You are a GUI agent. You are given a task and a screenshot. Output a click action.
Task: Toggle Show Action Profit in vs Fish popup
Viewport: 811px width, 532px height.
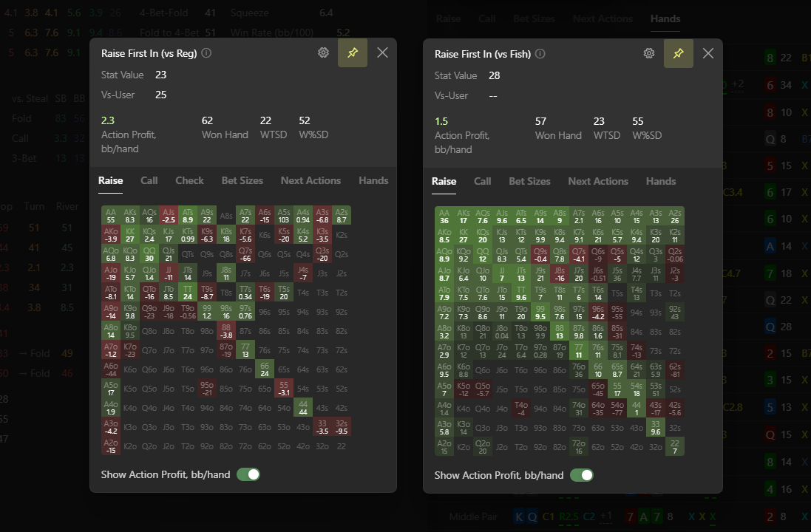[582, 475]
